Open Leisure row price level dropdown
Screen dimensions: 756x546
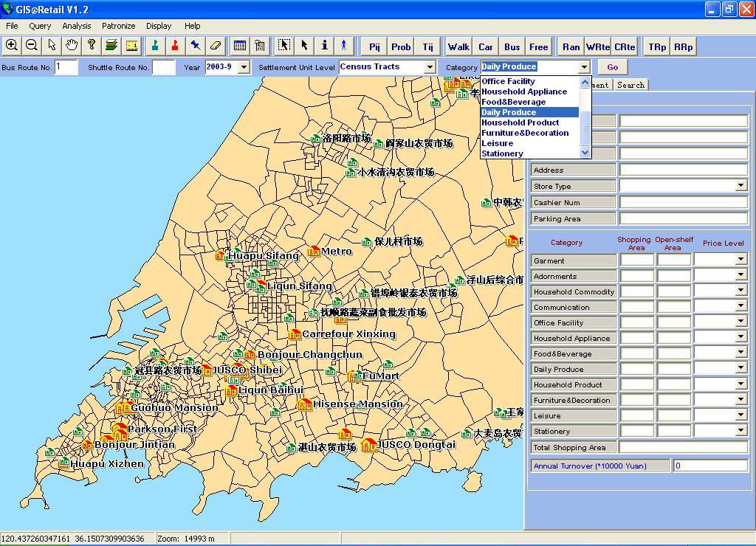click(x=741, y=415)
